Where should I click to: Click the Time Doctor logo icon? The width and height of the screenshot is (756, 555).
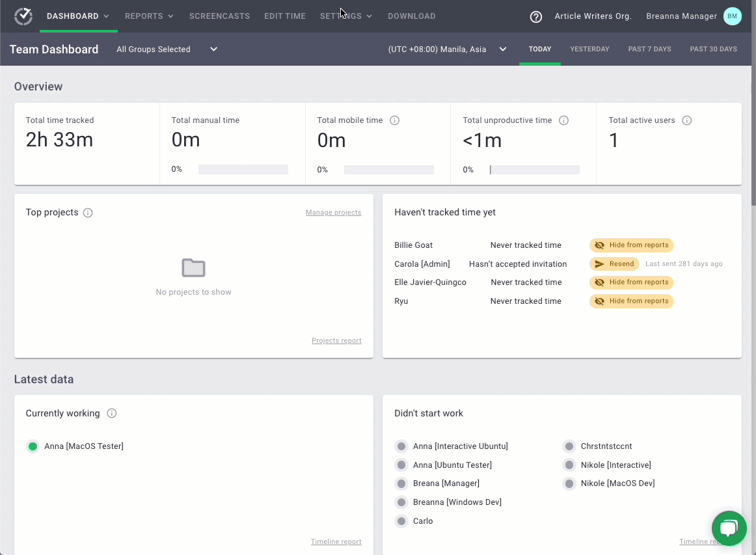click(x=23, y=16)
